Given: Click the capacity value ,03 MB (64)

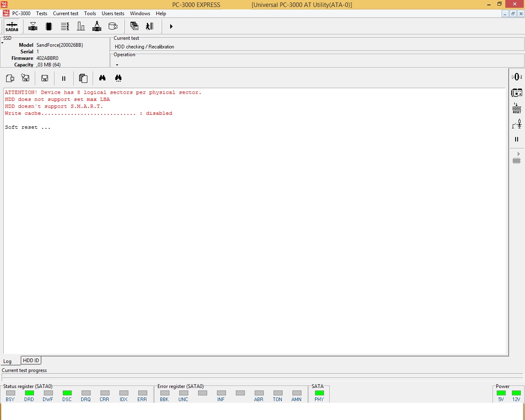Looking at the screenshot, I should click(48, 65).
